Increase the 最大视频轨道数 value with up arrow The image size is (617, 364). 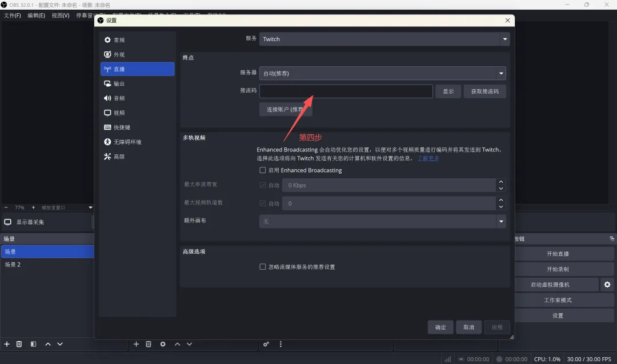tap(501, 200)
